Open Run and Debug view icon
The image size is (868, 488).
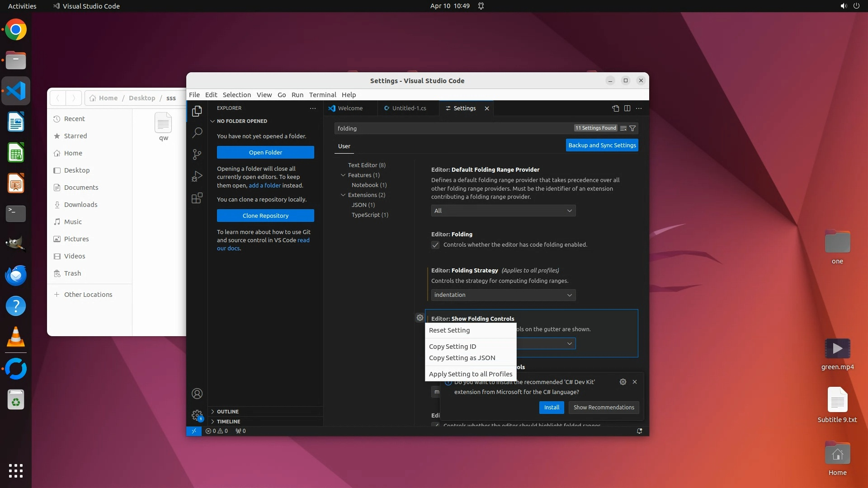click(197, 176)
